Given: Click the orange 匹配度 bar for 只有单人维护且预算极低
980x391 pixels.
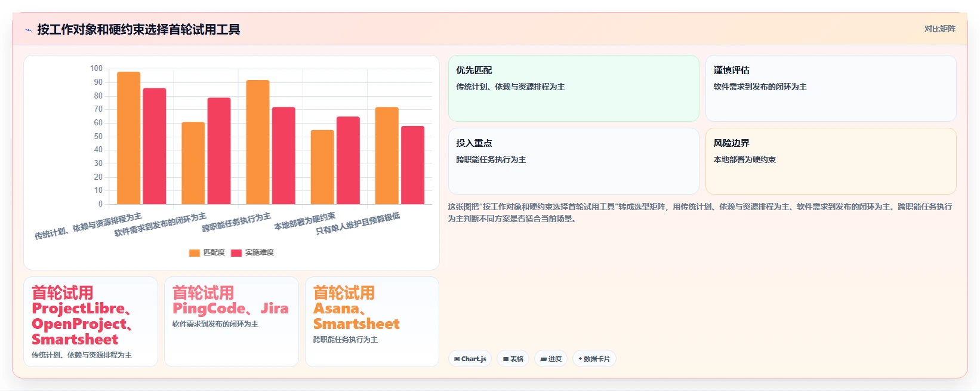Looking at the screenshot, I should [x=387, y=156].
